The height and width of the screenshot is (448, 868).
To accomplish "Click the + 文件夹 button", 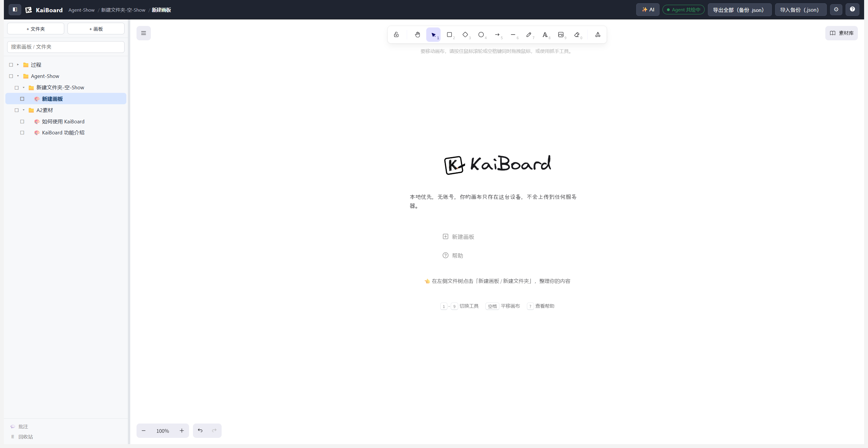I will (x=36, y=29).
